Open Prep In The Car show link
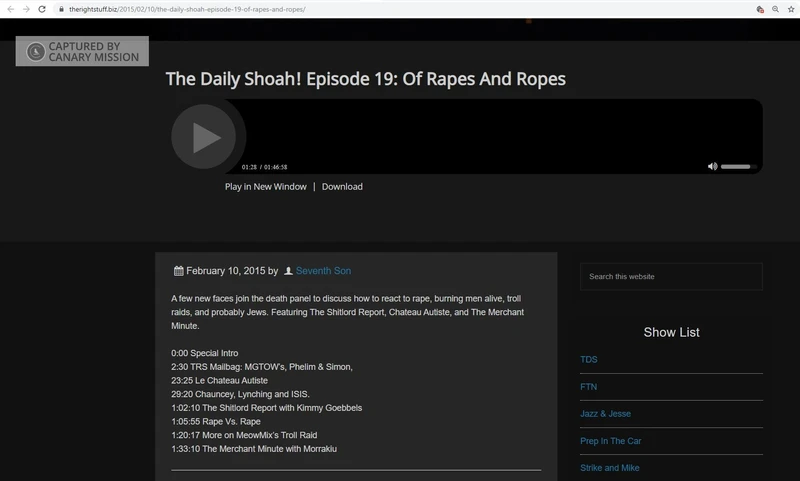The image size is (800, 481). (x=609, y=441)
